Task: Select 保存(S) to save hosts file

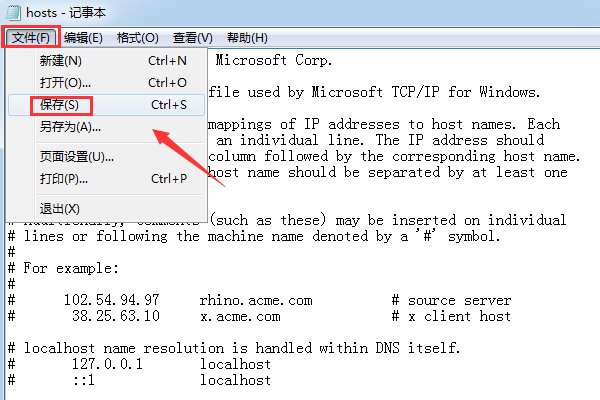Action: coord(106,105)
